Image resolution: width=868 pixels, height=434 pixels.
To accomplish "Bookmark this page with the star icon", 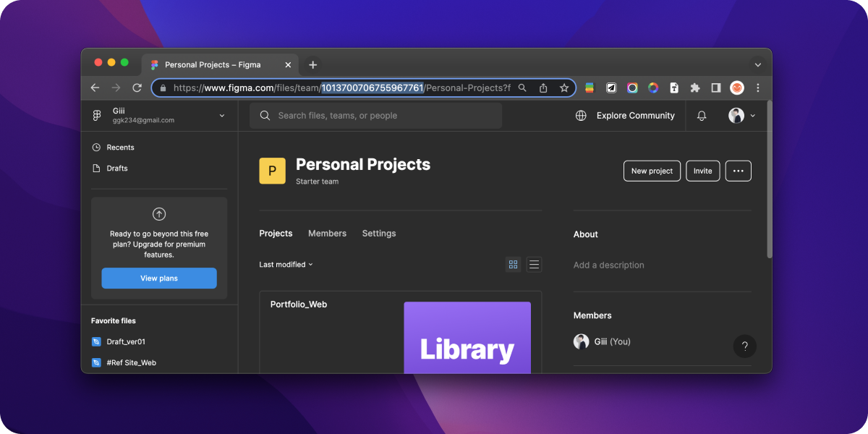I will click(564, 88).
